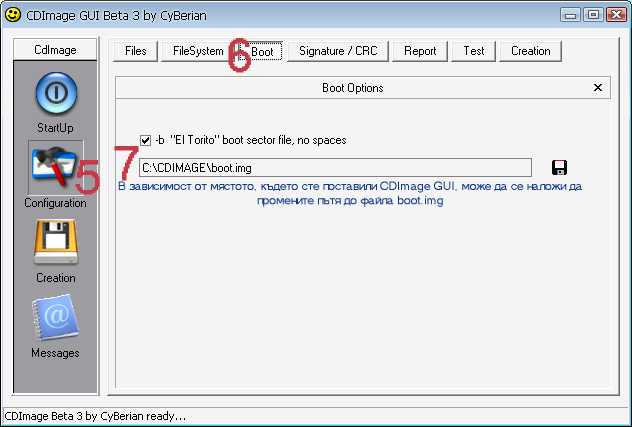Image resolution: width=632 pixels, height=427 pixels.
Task: Click the CdImage header button in the sidebar
Action: (x=55, y=50)
